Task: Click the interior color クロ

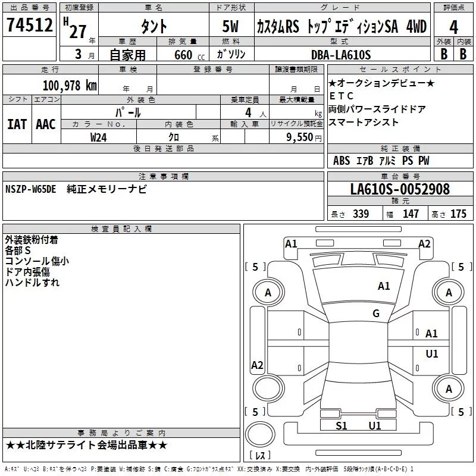Action: [174, 137]
